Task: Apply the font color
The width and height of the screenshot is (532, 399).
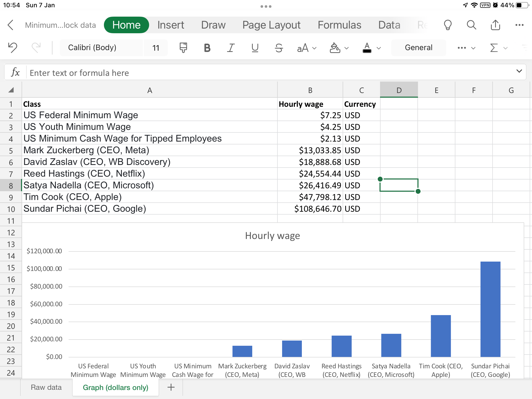Action: coord(367,48)
